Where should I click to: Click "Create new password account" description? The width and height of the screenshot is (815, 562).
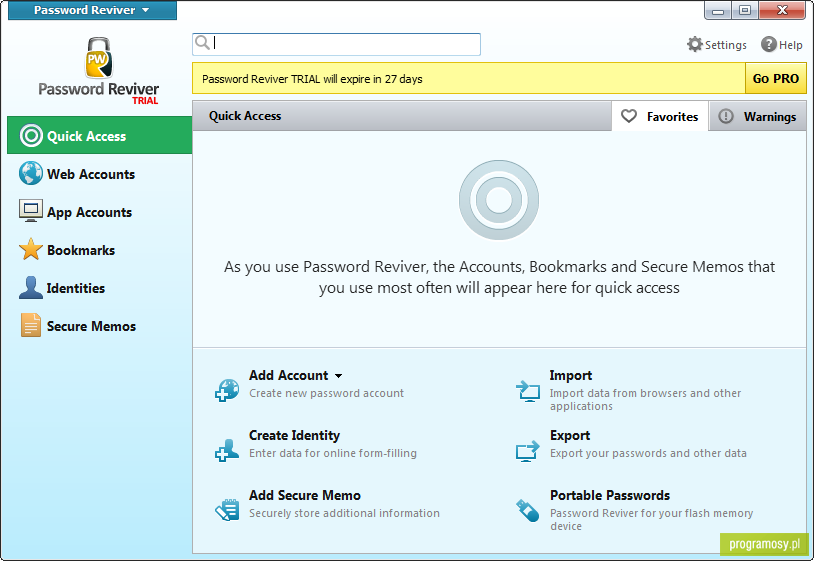point(326,393)
